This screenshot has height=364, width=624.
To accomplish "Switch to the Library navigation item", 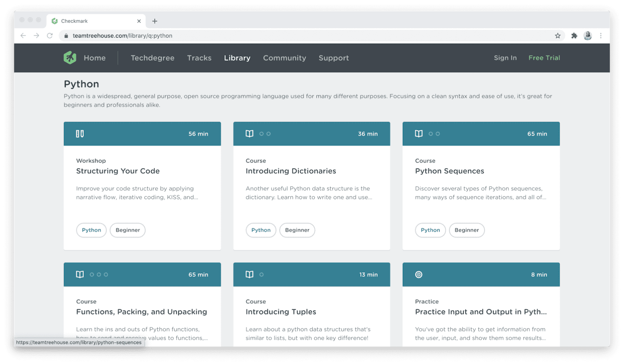I will click(237, 58).
